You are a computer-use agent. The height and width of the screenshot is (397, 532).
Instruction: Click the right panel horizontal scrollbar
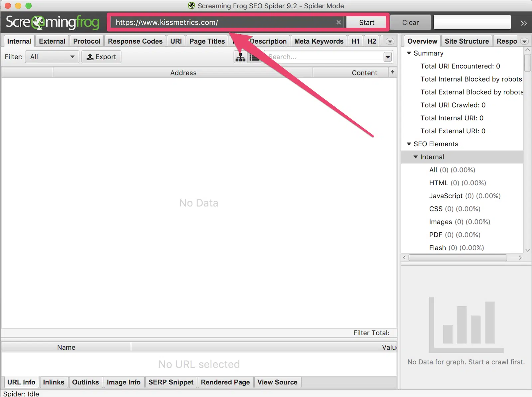click(x=458, y=258)
